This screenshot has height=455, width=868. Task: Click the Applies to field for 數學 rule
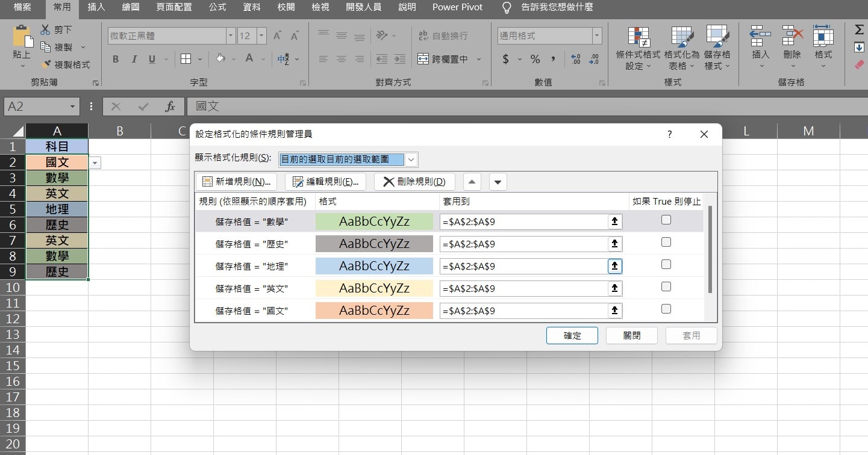[523, 221]
